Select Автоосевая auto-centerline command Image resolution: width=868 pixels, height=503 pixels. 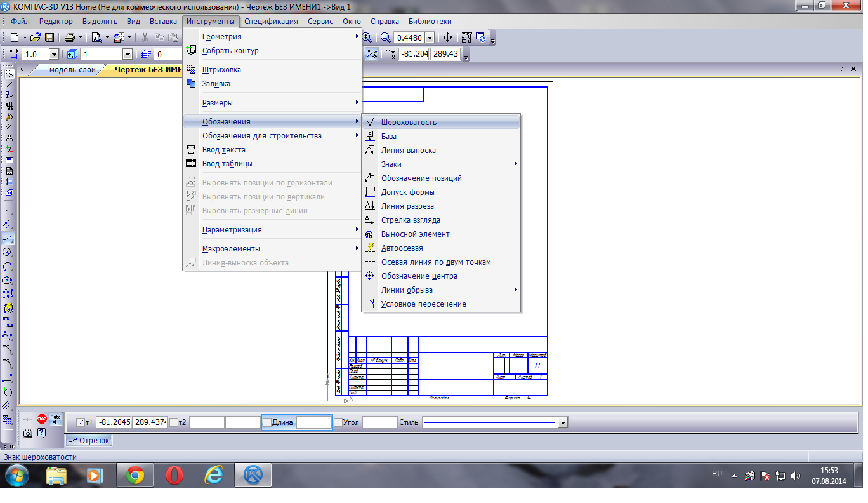(441, 248)
